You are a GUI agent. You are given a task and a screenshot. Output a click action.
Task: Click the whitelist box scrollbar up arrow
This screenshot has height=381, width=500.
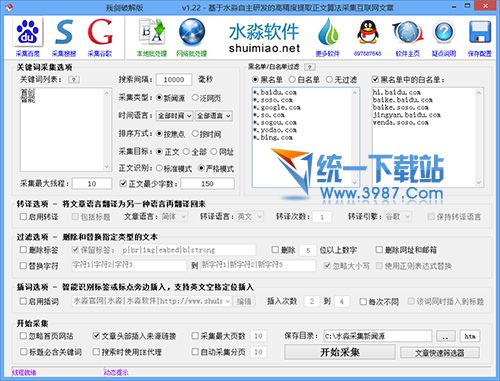coord(479,93)
